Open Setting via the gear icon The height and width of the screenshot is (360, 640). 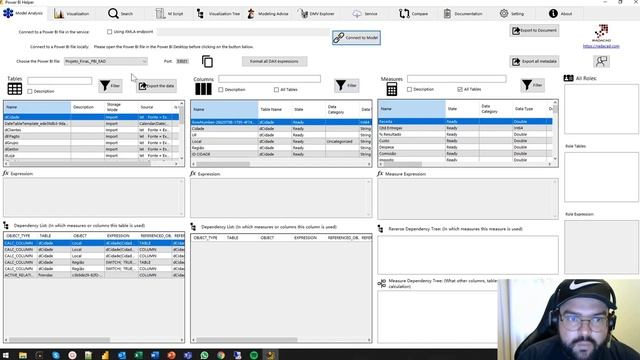[x=504, y=13]
